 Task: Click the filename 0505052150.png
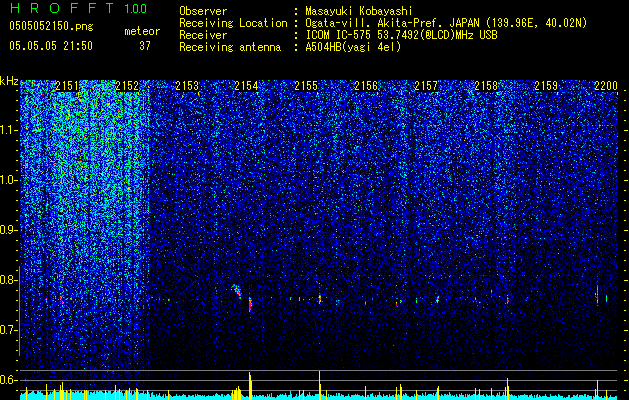point(51,26)
